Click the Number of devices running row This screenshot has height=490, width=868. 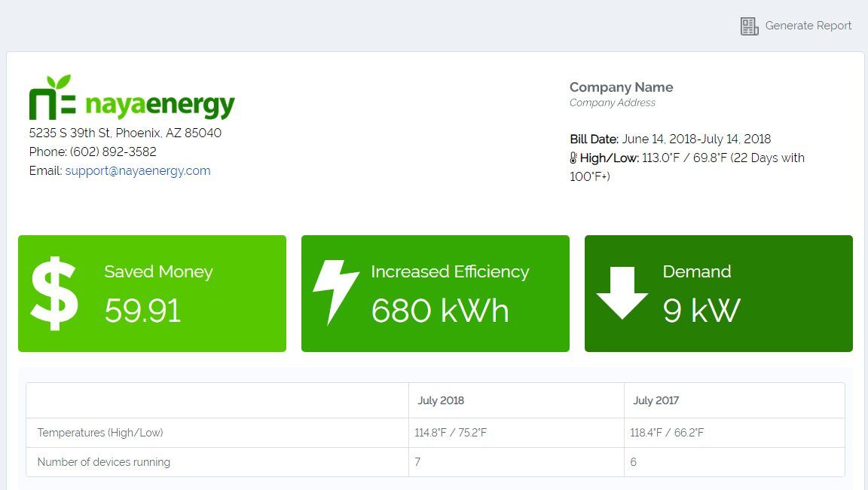click(x=104, y=462)
